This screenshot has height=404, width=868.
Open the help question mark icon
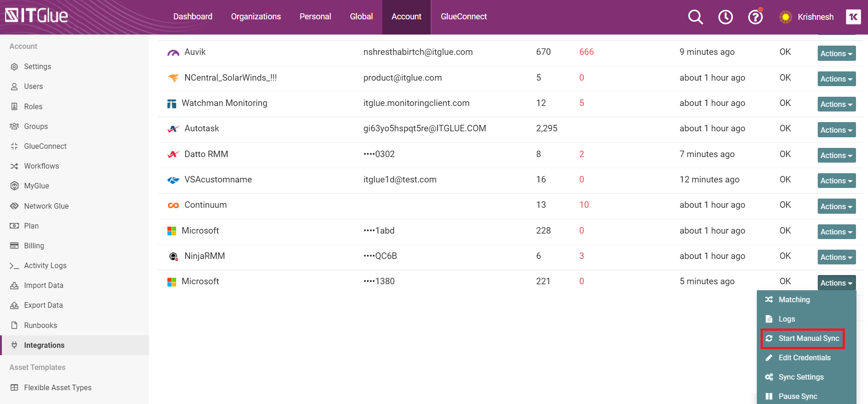(x=755, y=17)
